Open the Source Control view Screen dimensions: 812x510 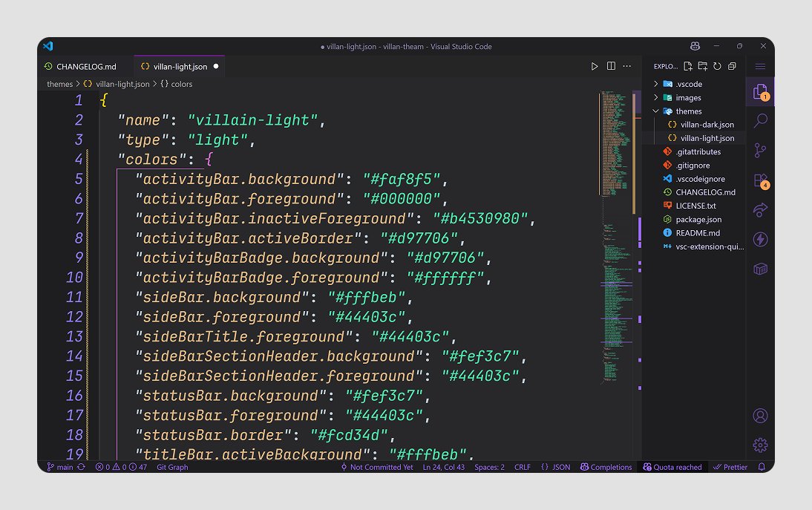coord(760,150)
